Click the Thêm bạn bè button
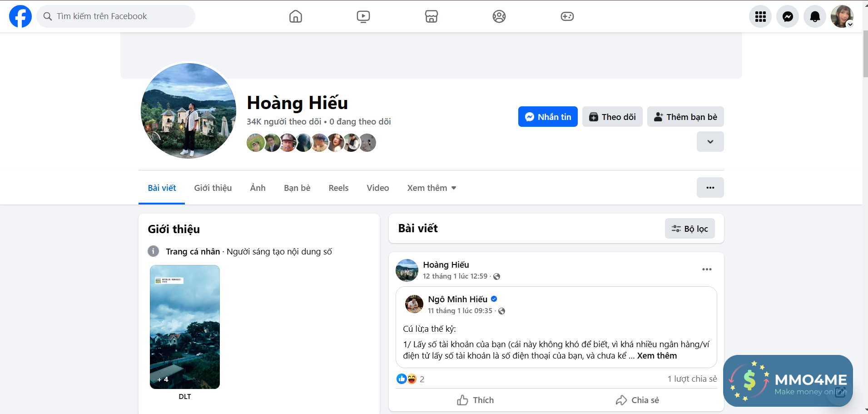 [685, 117]
